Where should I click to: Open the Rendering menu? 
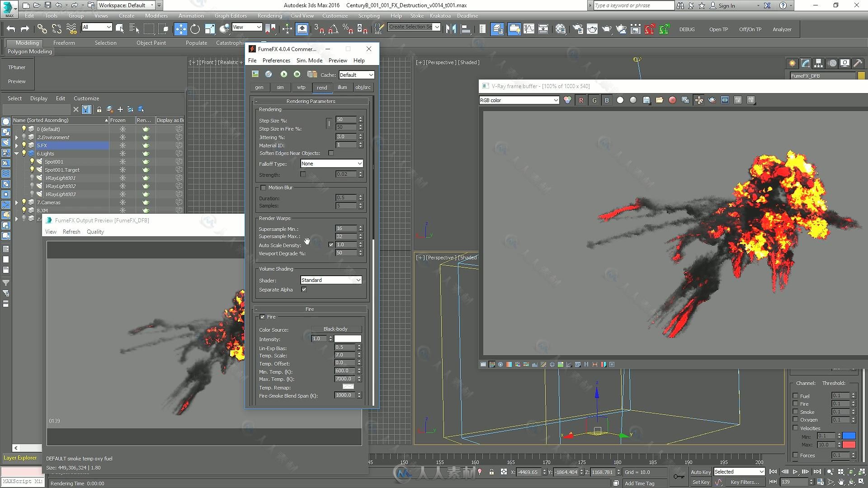click(x=269, y=15)
